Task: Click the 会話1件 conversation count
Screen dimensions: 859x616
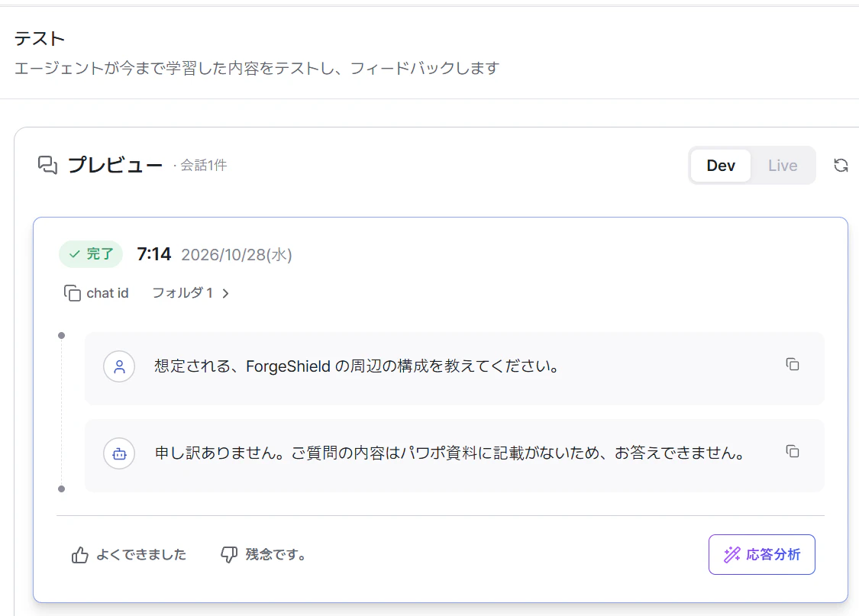Action: click(x=203, y=165)
